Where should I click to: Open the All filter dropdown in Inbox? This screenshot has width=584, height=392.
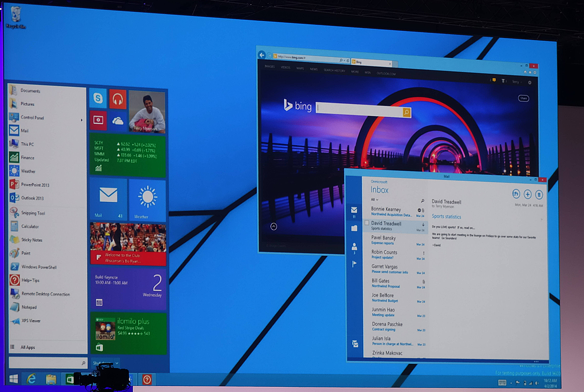tap(374, 200)
